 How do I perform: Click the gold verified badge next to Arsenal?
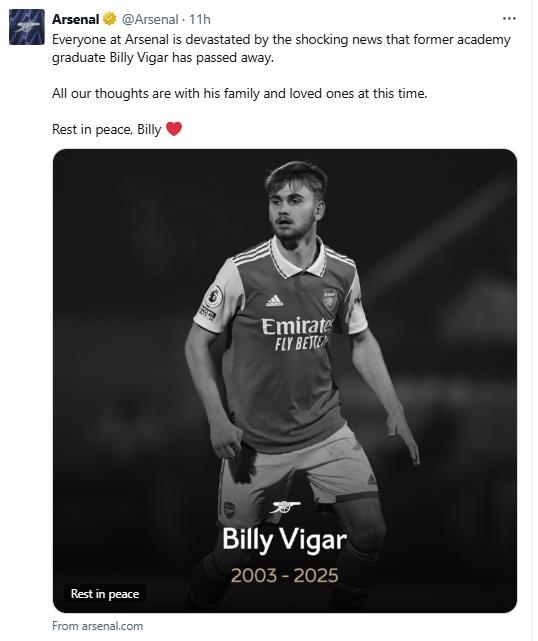point(110,19)
